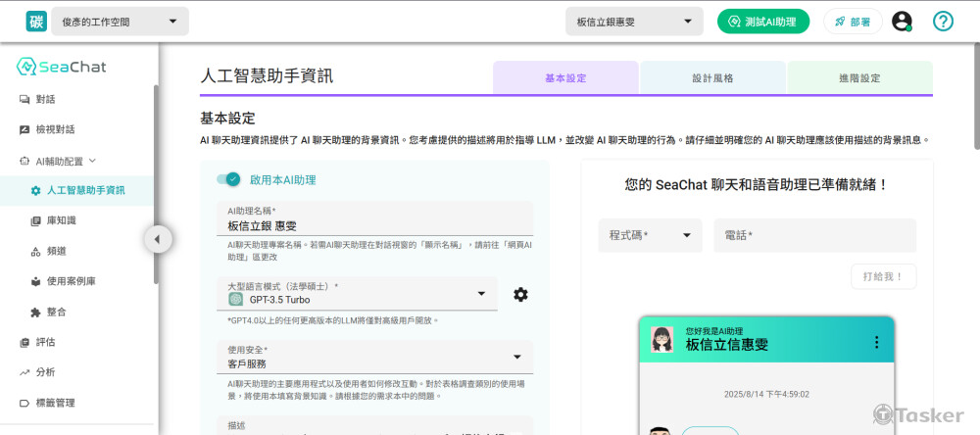Click the workspace logo icon at top left

[36, 22]
